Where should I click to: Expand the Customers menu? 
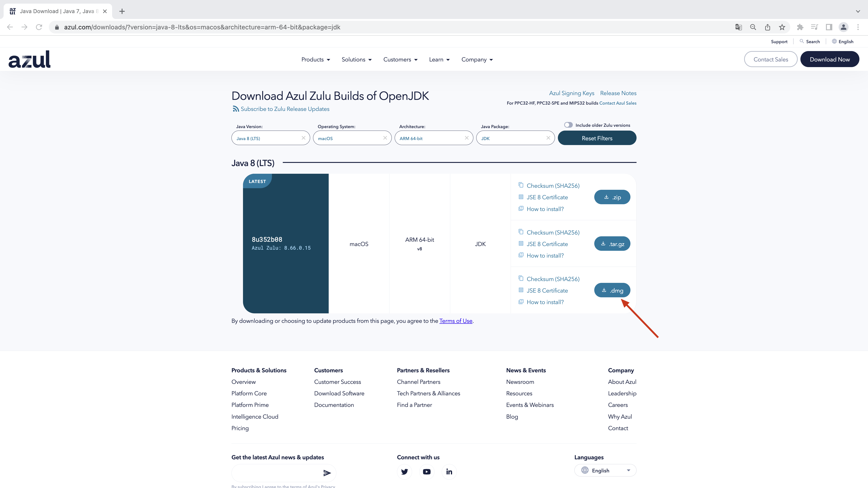point(400,59)
